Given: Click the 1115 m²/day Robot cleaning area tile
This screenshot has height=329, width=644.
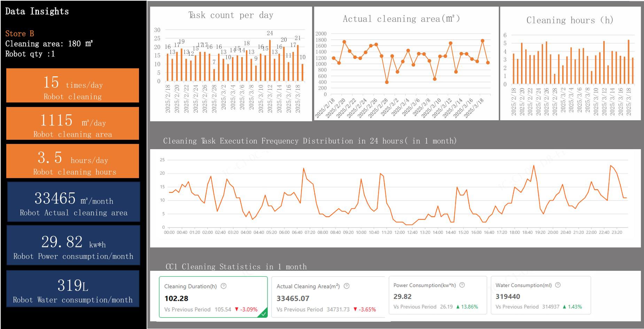Looking at the screenshot, I should (72, 123).
